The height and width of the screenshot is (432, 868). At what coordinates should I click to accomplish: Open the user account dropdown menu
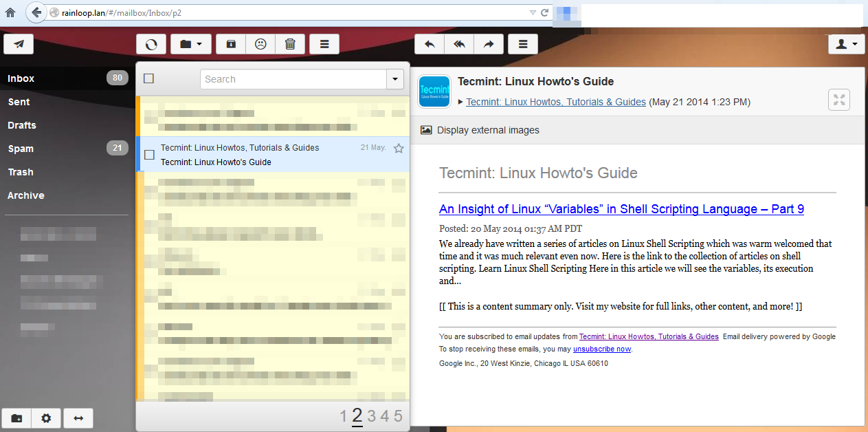click(x=845, y=44)
